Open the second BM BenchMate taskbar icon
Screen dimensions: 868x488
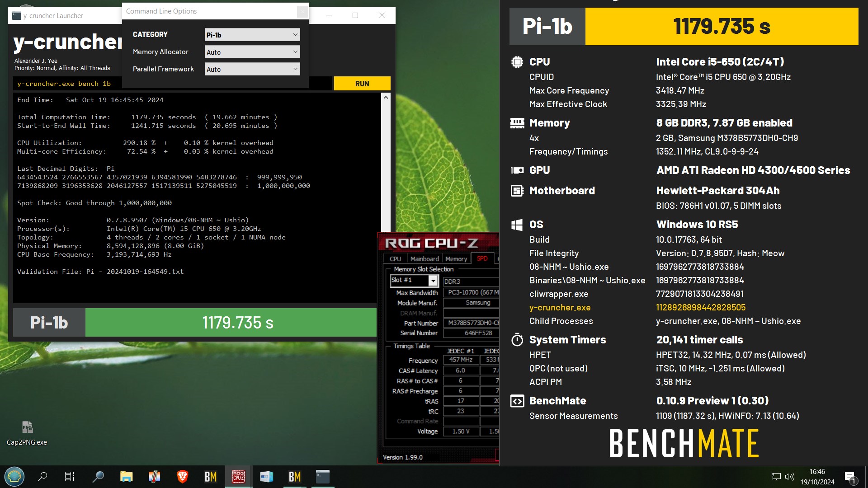click(294, 476)
